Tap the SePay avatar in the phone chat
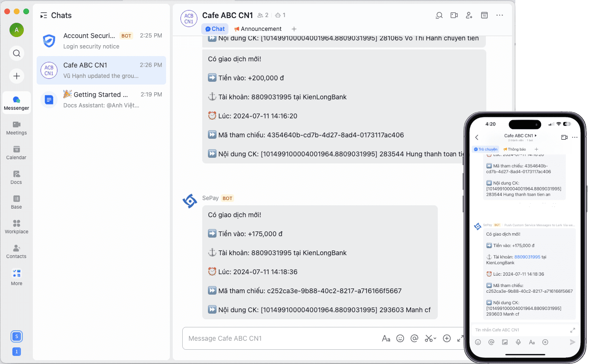The image size is (591, 364). [478, 226]
